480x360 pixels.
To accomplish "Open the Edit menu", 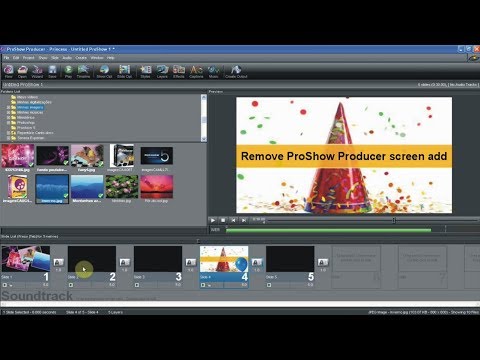I will 16,58.
